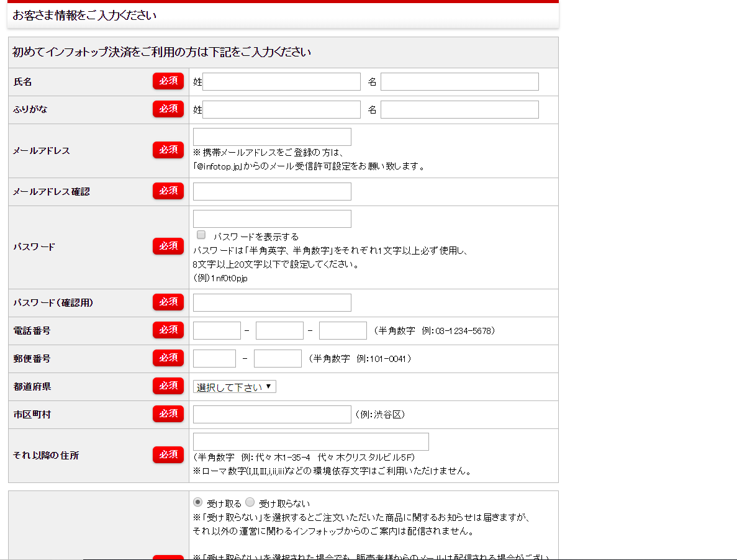Click the パスワードを表示する label text
The image size is (737, 560).
(x=256, y=237)
